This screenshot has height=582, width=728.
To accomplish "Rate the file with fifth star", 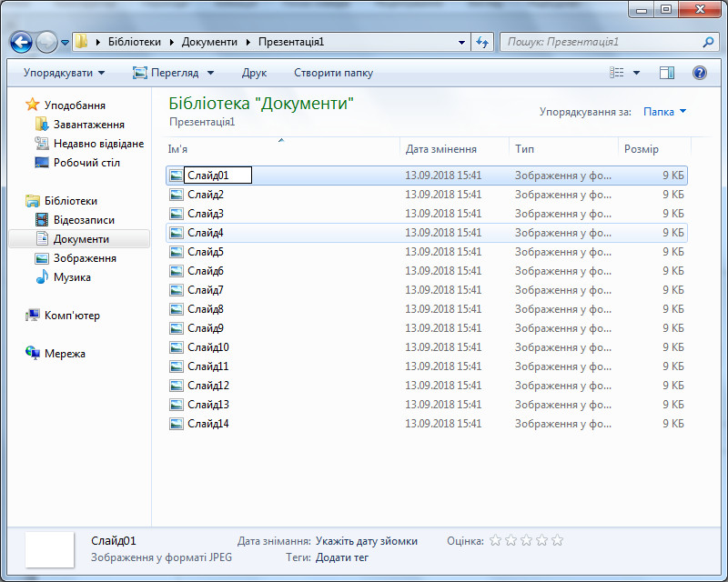I will click(558, 540).
